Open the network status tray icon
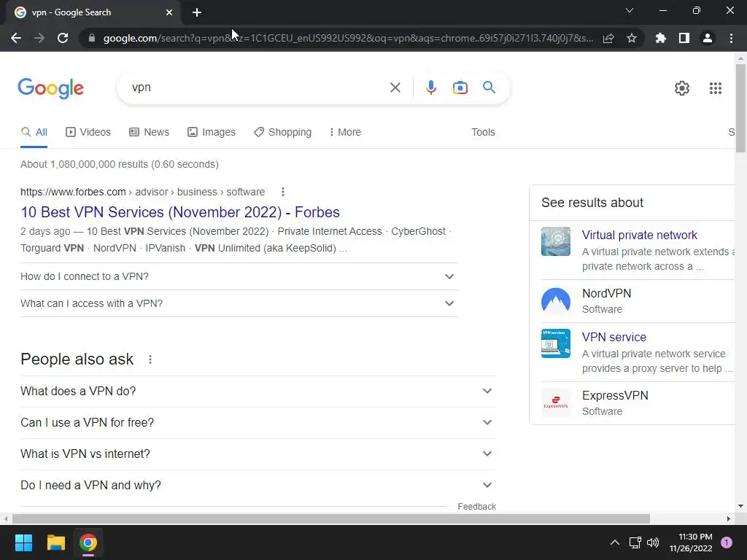The width and height of the screenshot is (747, 560). tap(635, 542)
